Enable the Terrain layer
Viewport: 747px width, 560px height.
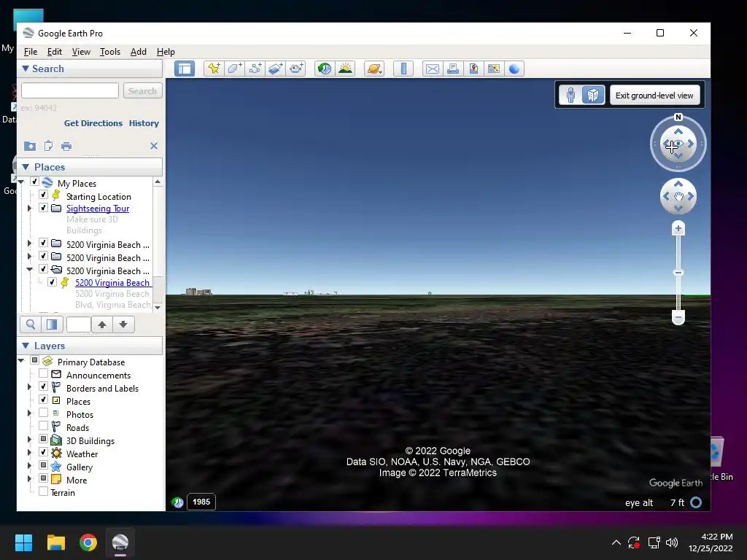pos(43,491)
